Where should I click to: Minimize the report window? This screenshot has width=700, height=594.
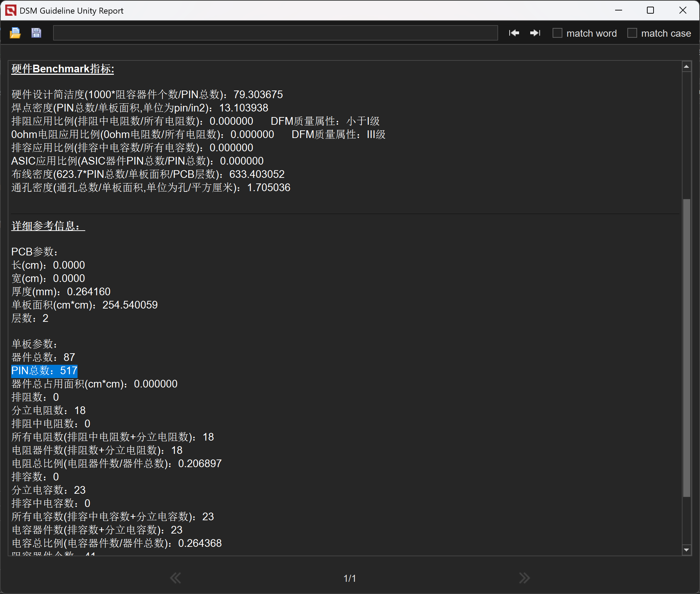point(619,10)
